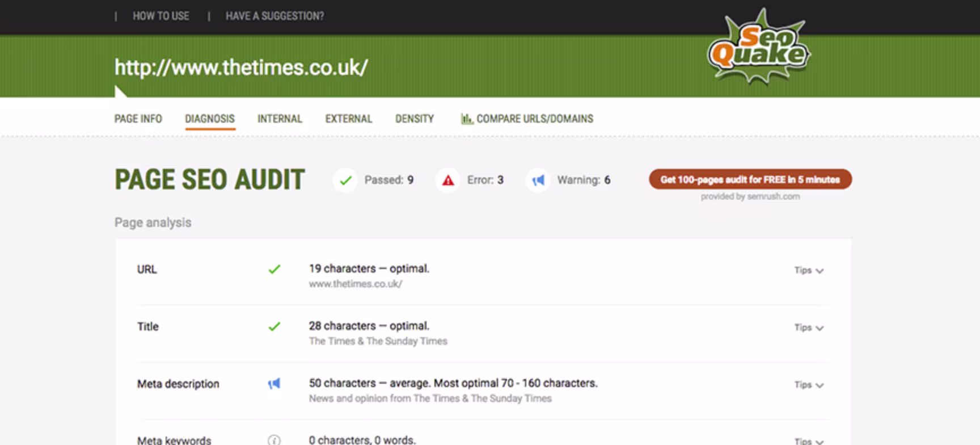980x445 pixels.
Task: Click the Title row label
Action: click(148, 326)
